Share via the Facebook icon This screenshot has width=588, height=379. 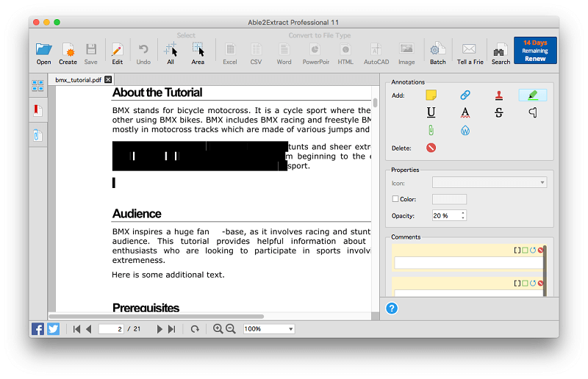click(x=37, y=329)
